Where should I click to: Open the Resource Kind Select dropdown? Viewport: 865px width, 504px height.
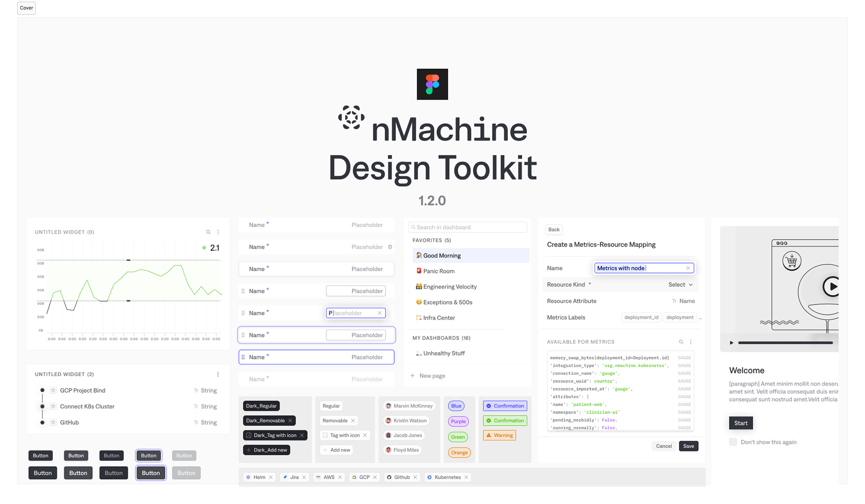(x=680, y=285)
